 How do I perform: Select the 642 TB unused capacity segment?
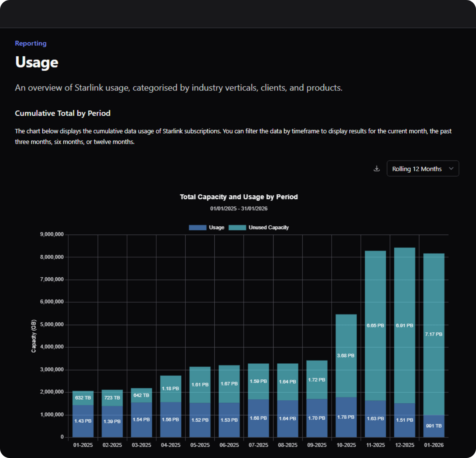click(141, 395)
